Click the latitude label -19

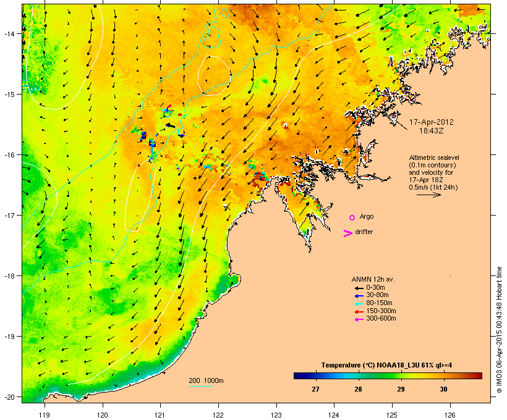tap(10, 337)
